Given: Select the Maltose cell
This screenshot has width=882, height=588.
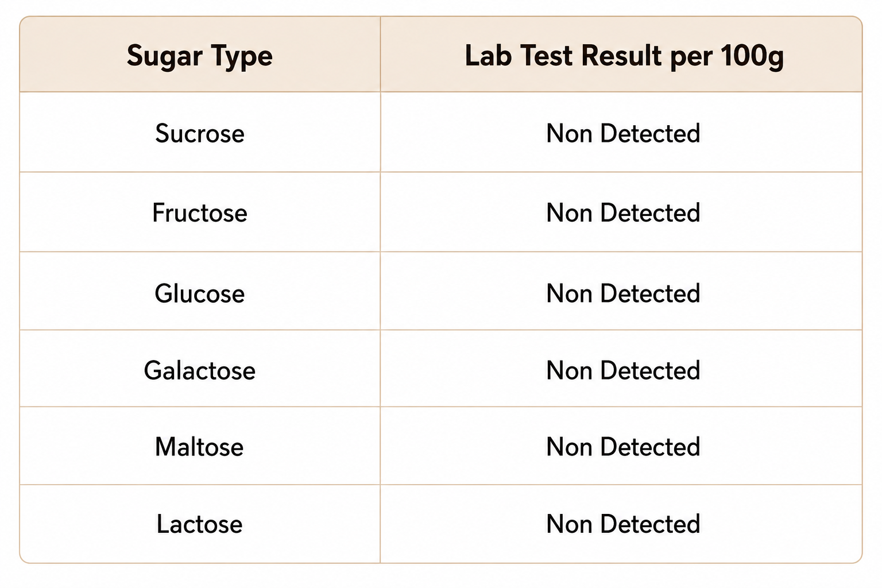Looking at the screenshot, I should click(200, 447).
